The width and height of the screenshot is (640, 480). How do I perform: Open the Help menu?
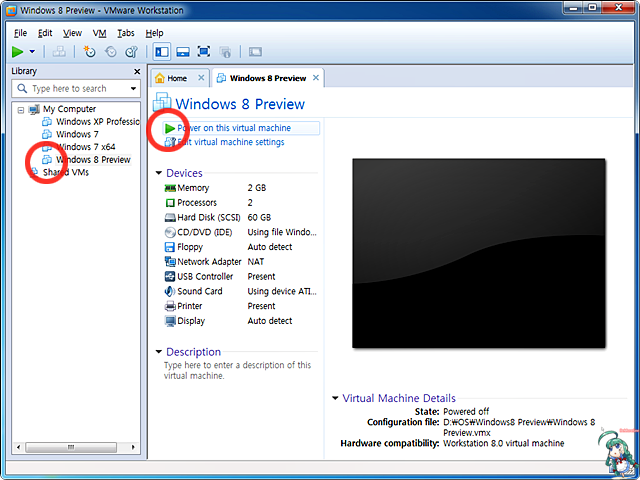[x=154, y=33]
